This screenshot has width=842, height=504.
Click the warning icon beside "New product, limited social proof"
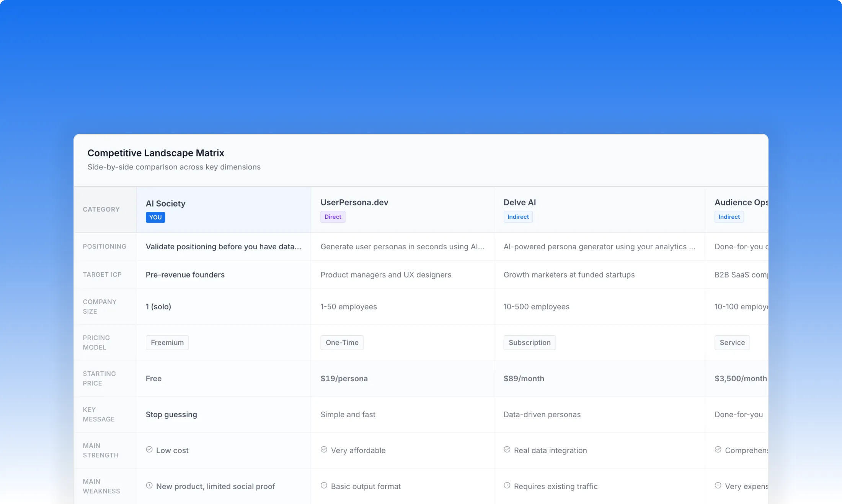[x=149, y=486]
